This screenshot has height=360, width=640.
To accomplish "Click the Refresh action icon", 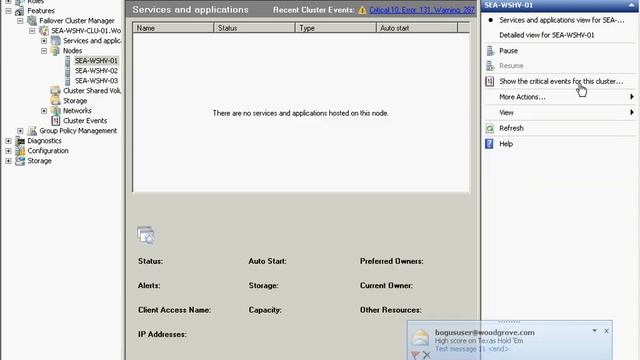I will pyautogui.click(x=489, y=128).
